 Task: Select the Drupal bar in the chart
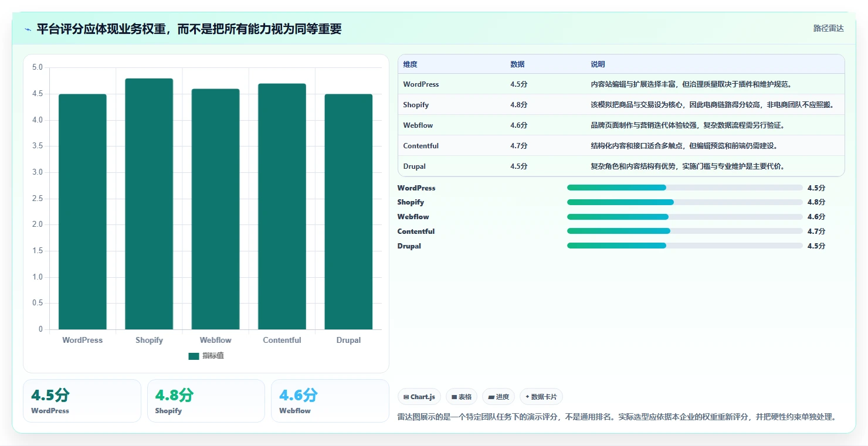348,212
